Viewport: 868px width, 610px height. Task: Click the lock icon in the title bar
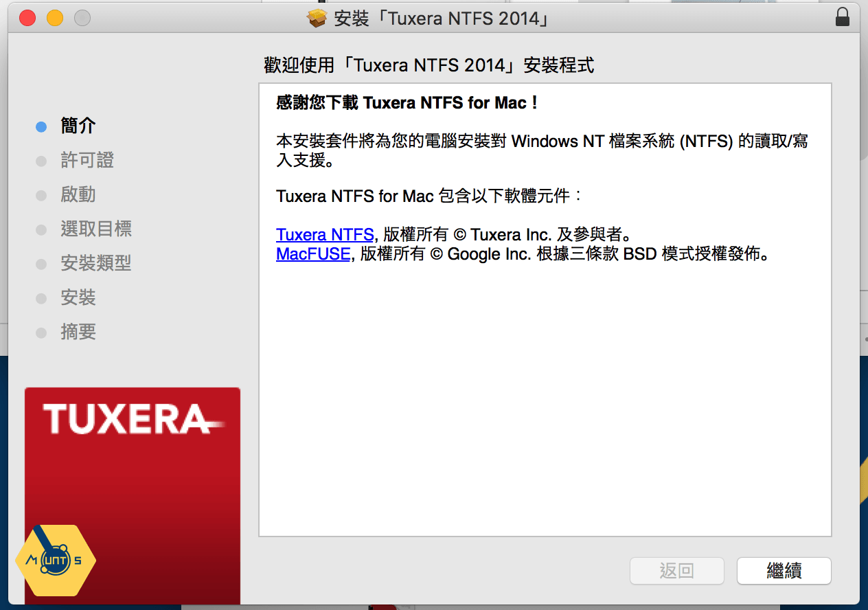point(842,17)
